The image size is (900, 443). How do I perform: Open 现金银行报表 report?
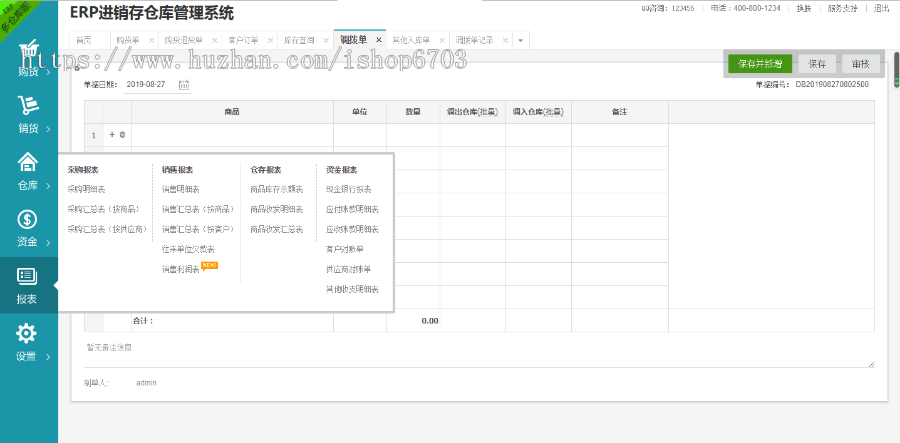(x=348, y=189)
